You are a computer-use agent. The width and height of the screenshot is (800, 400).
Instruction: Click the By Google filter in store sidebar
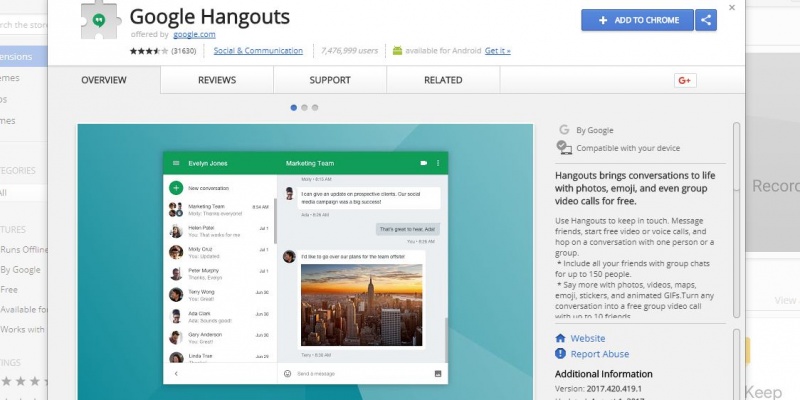tap(20, 270)
